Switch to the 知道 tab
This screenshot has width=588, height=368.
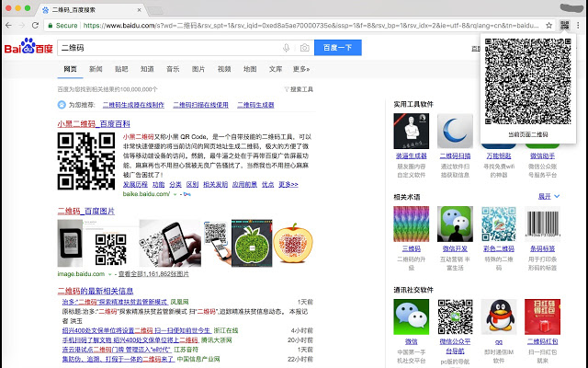(147, 69)
